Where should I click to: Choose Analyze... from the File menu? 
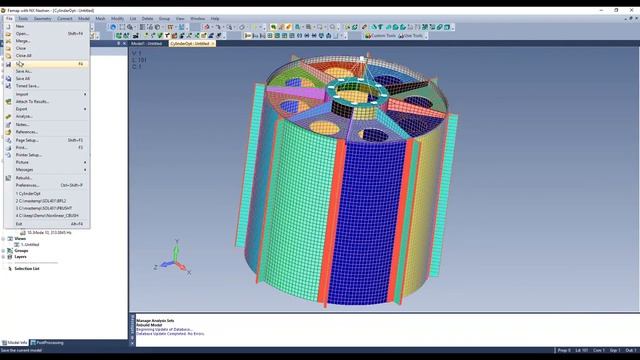point(47,116)
